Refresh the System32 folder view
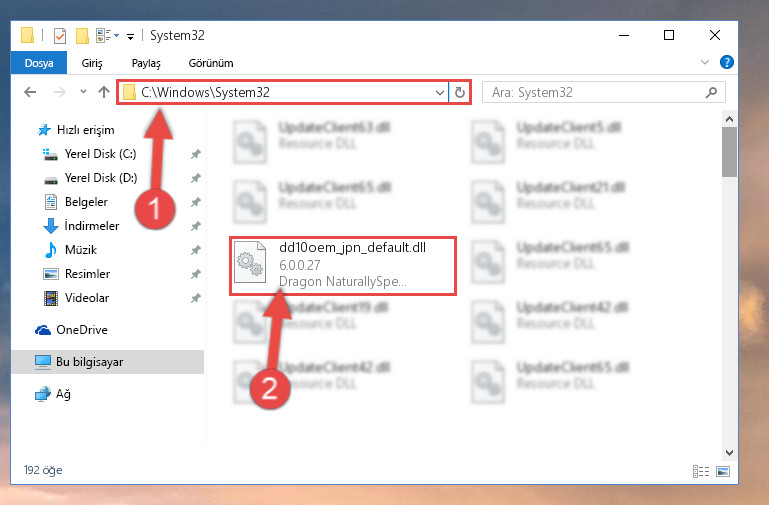This screenshot has width=769, height=505. [x=460, y=92]
